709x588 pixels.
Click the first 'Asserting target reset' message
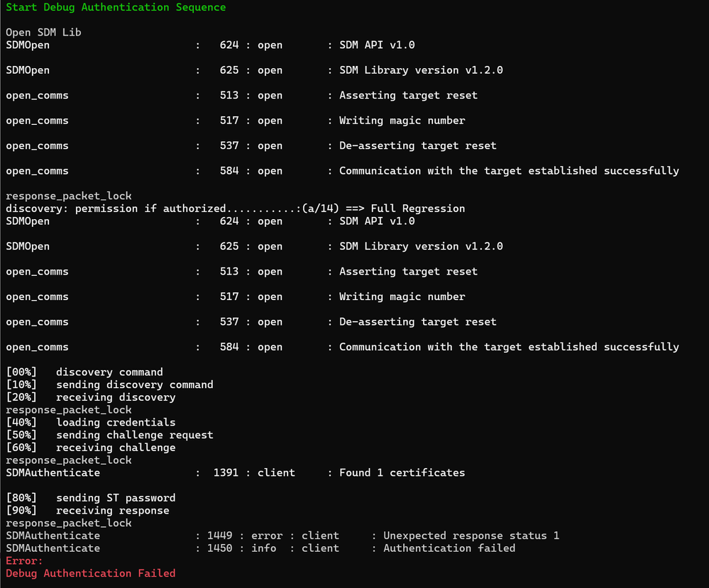(408, 95)
